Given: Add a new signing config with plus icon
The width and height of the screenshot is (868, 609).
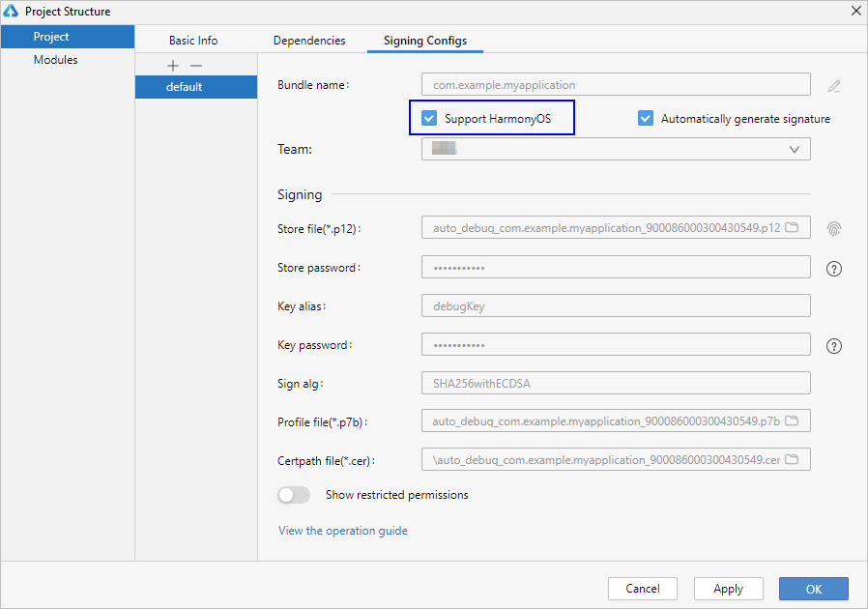Looking at the screenshot, I should coord(173,66).
